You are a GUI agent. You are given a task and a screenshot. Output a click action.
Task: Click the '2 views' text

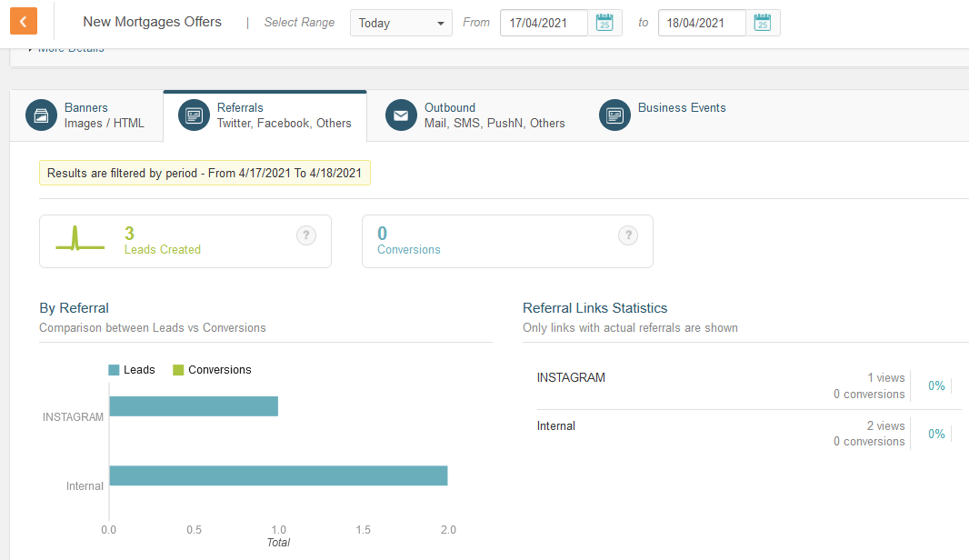point(885,425)
